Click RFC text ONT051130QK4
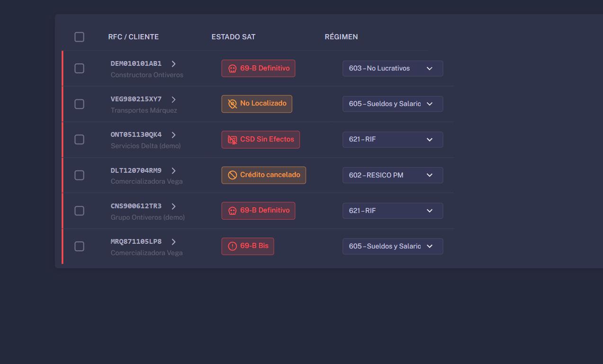Image resolution: width=603 pixels, height=364 pixels. click(x=136, y=134)
